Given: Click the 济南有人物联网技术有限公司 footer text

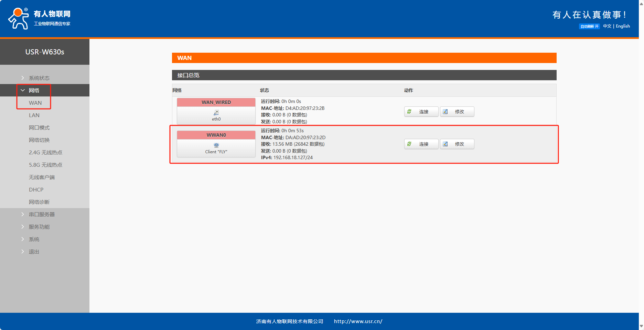Looking at the screenshot, I should click(290, 321).
